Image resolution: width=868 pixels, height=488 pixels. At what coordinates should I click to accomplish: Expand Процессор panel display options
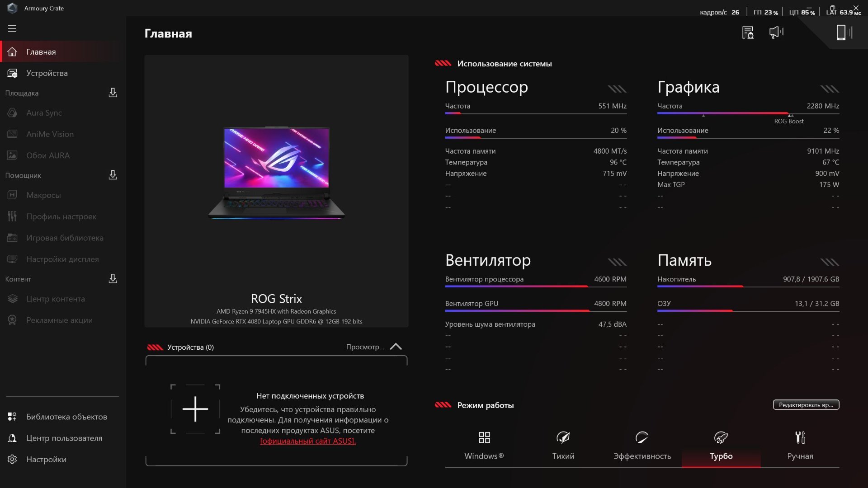[617, 89]
